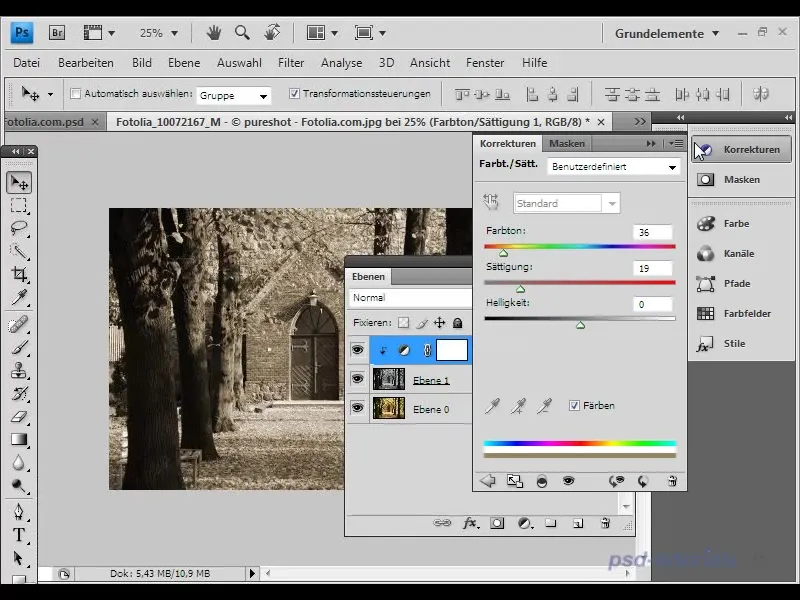This screenshot has height=600, width=800.
Task: Hide the Ebene 0 layer
Action: point(358,408)
